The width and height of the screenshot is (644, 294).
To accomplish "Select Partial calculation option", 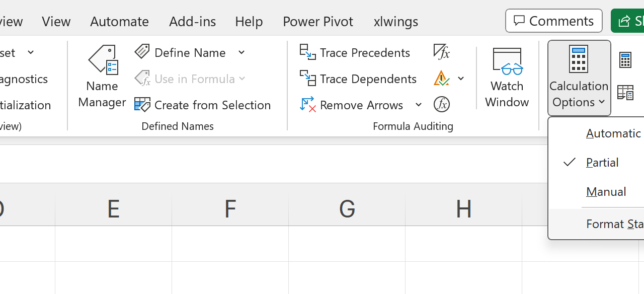I will (x=602, y=163).
